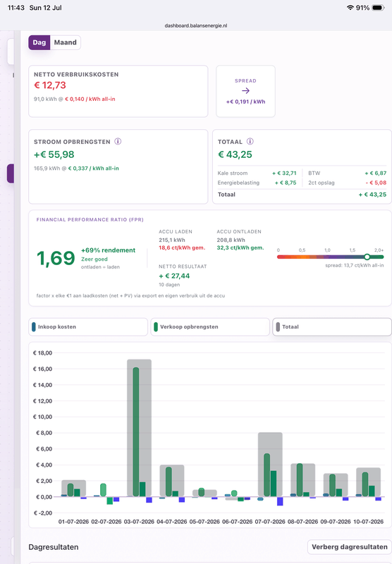Viewport: 392px width, 564px height.
Task: Click the BTW value + € 6,87
Action: (x=376, y=173)
